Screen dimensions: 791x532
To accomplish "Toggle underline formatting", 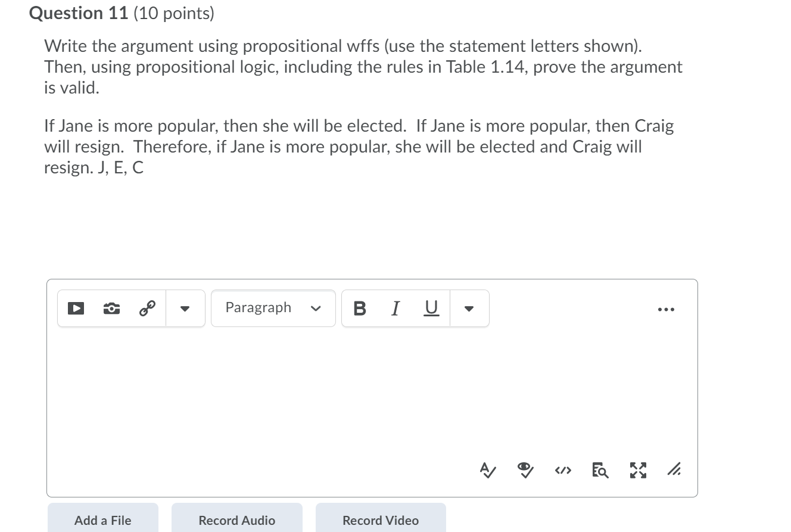I will point(430,308).
